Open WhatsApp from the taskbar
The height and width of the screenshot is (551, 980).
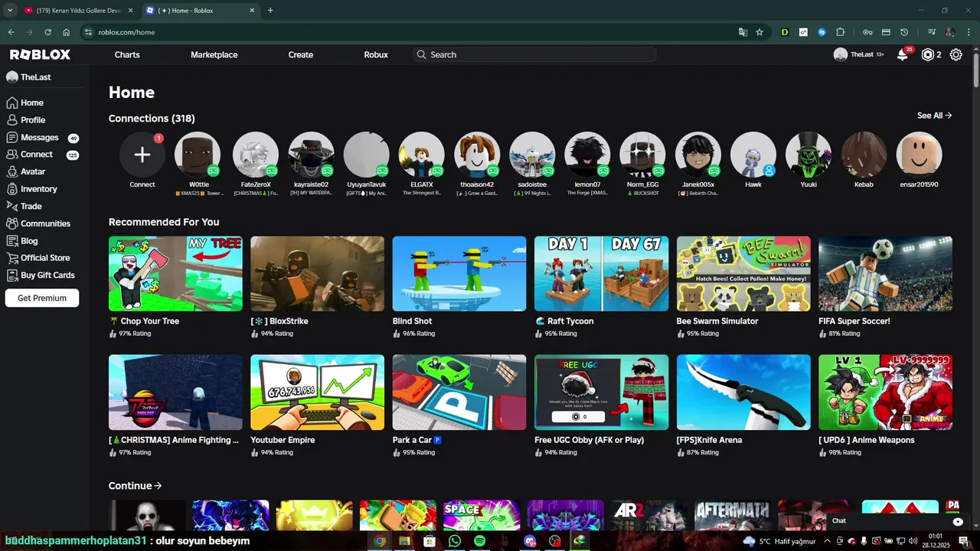(x=455, y=541)
